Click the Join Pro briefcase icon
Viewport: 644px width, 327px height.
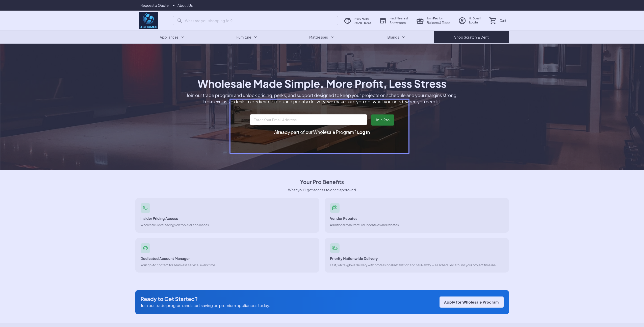[420, 21]
